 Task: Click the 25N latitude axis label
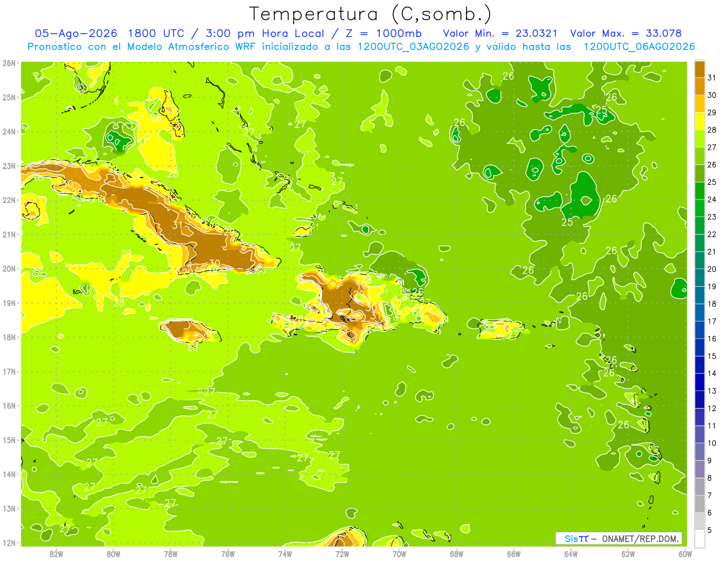[x=9, y=97]
